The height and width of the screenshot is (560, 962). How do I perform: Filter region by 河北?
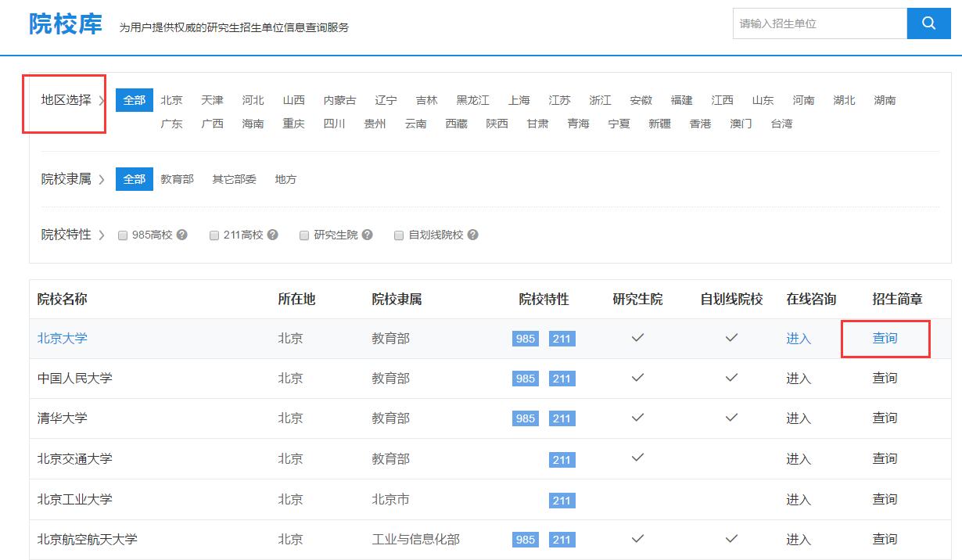(x=253, y=100)
